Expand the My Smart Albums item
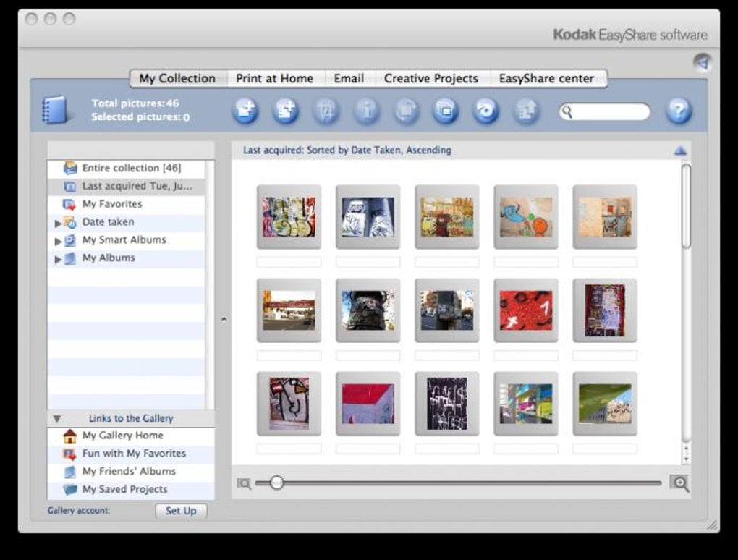The image size is (738, 560). pyautogui.click(x=58, y=241)
